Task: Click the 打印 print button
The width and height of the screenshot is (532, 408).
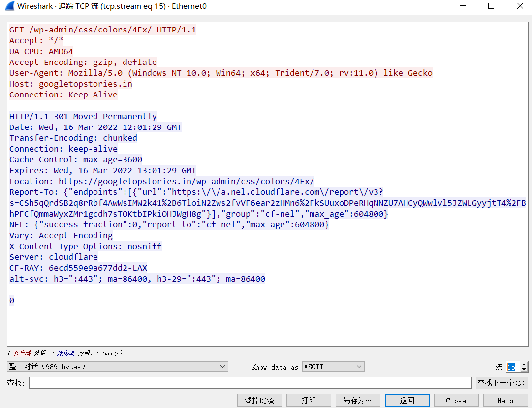Action: pos(309,400)
